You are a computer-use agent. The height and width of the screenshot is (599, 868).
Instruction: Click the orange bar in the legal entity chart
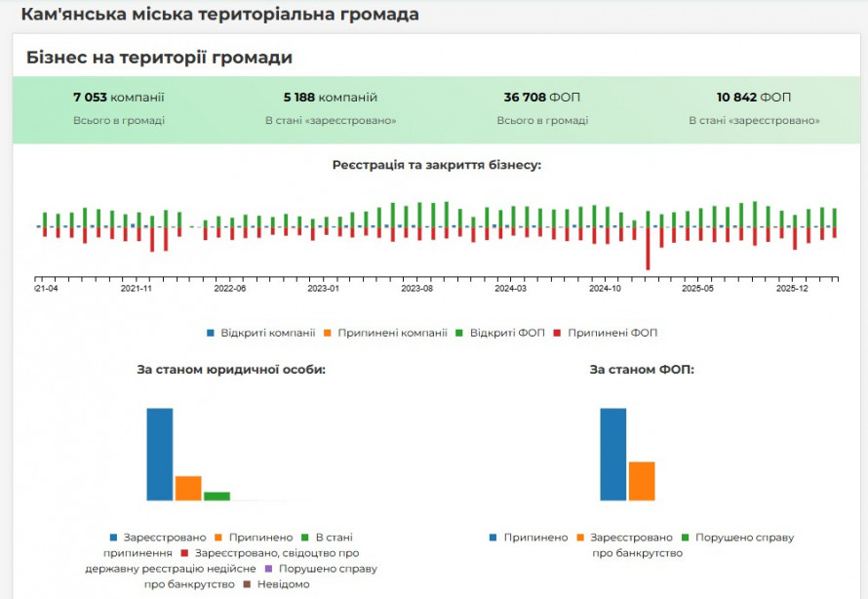click(x=188, y=487)
